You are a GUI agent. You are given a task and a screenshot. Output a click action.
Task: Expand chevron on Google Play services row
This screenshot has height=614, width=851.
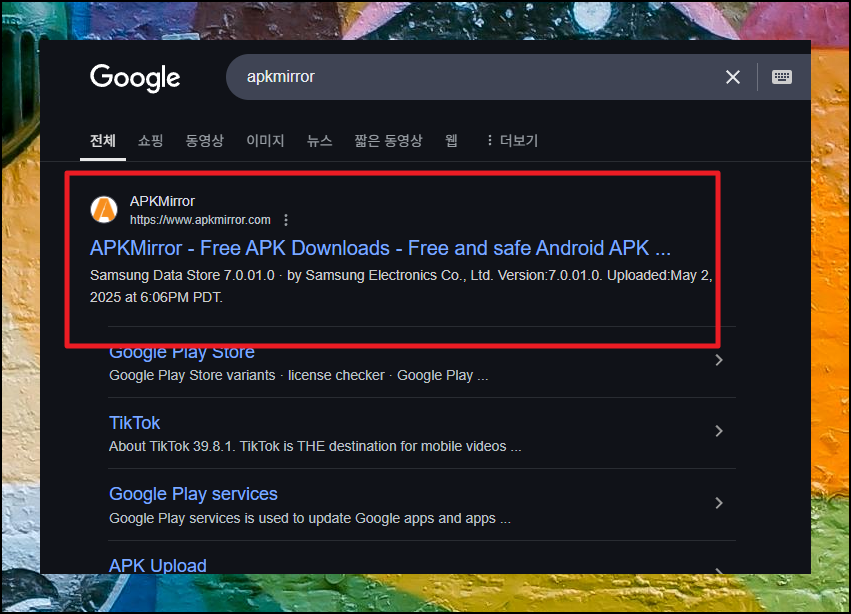719,503
